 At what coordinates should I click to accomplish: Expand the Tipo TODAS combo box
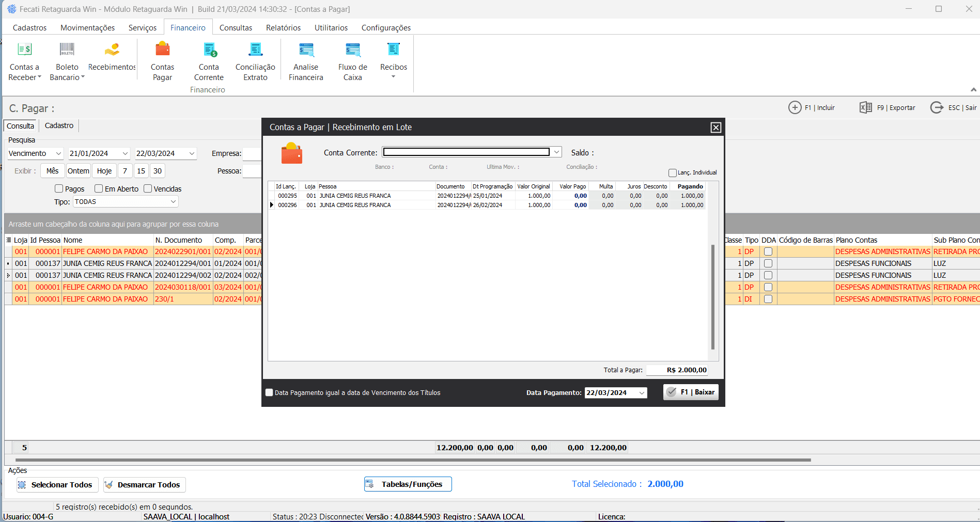coord(173,202)
